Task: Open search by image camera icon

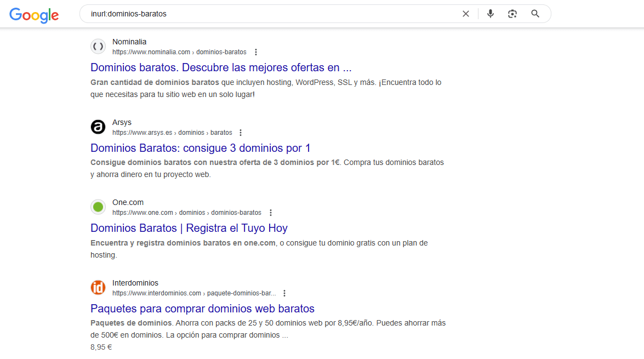Action: coord(512,14)
